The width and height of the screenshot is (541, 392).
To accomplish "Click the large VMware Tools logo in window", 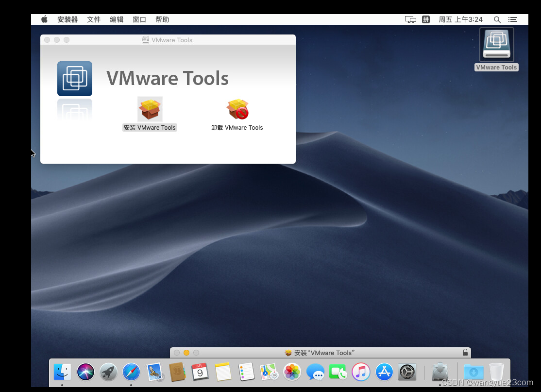I will point(75,79).
